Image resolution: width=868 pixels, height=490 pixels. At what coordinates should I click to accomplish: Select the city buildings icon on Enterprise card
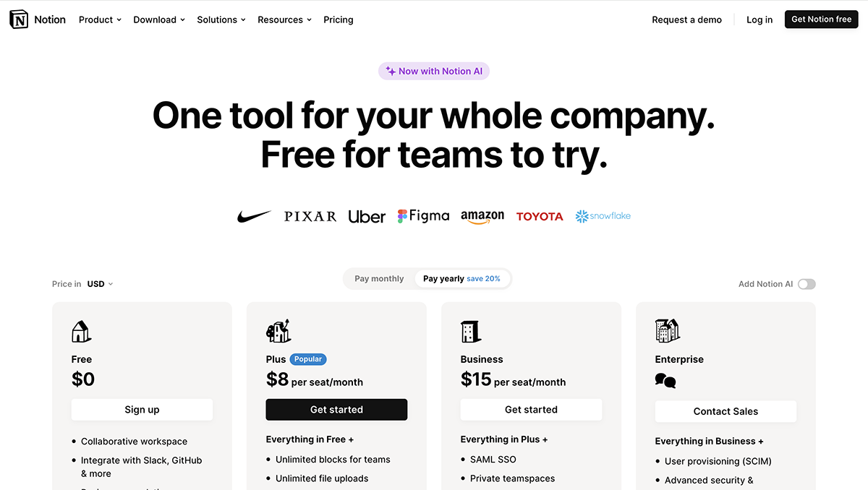pyautogui.click(x=665, y=331)
